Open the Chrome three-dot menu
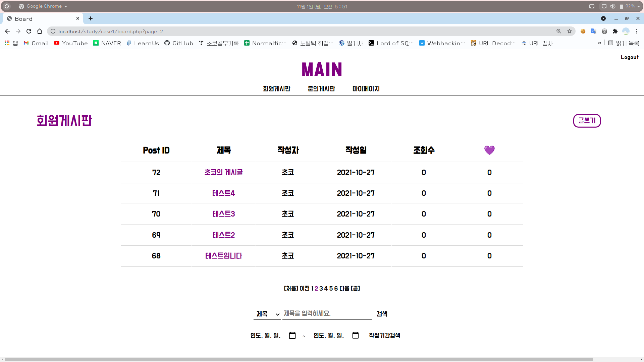 pyautogui.click(x=637, y=31)
